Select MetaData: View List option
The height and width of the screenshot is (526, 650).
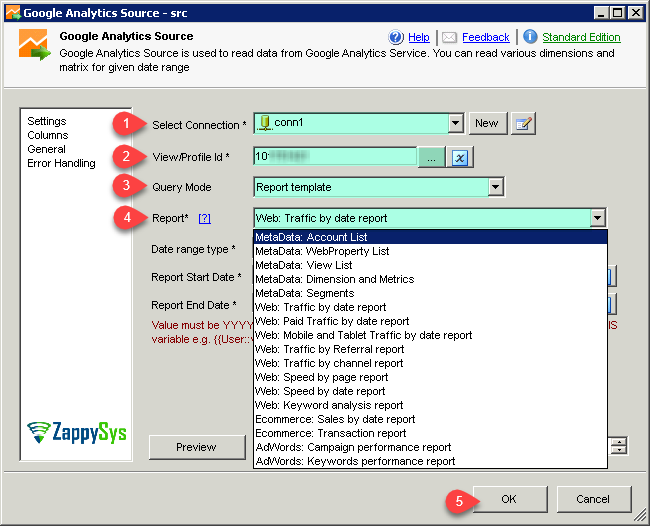click(x=430, y=265)
